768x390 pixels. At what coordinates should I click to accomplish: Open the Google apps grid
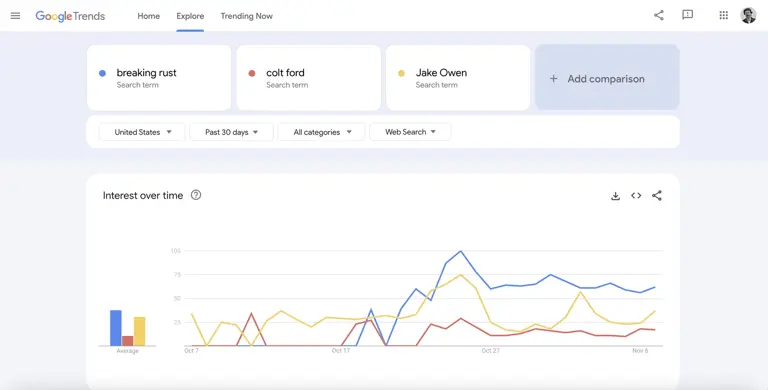click(x=723, y=15)
